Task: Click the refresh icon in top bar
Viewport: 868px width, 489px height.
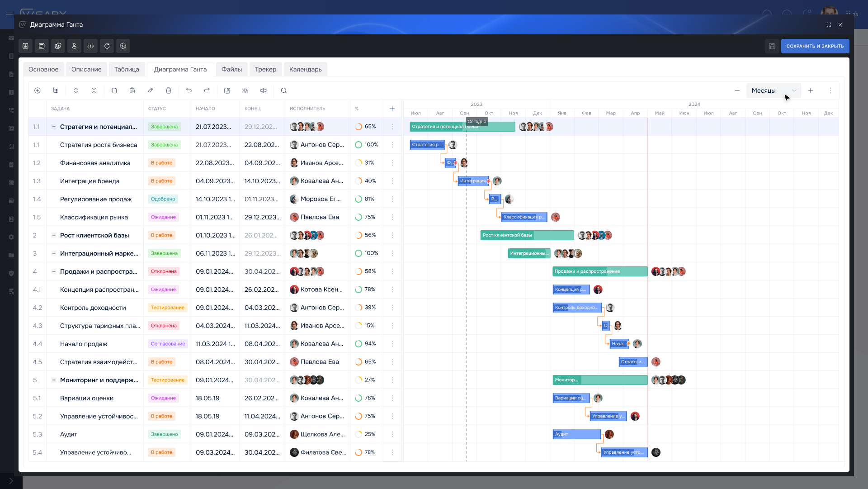Action: pyautogui.click(x=107, y=46)
